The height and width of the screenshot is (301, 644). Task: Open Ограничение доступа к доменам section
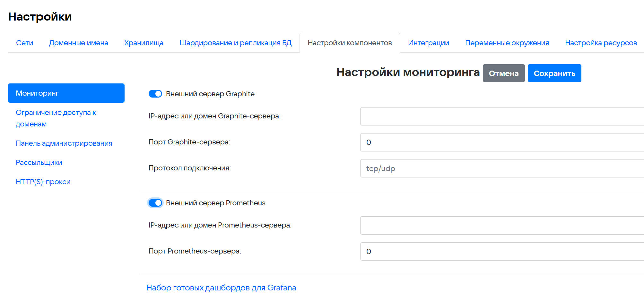click(x=56, y=118)
